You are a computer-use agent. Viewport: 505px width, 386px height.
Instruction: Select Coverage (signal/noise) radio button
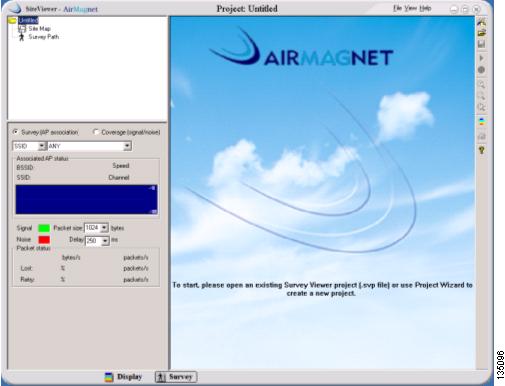pyautogui.click(x=96, y=132)
